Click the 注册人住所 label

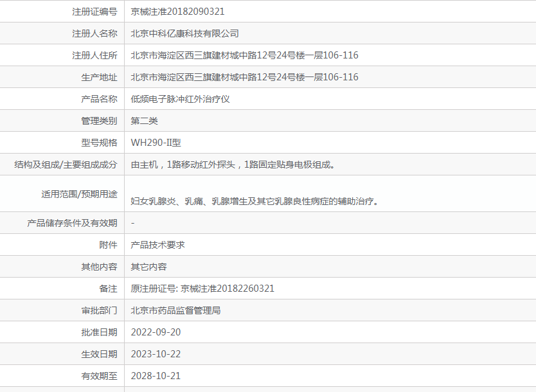(x=94, y=55)
